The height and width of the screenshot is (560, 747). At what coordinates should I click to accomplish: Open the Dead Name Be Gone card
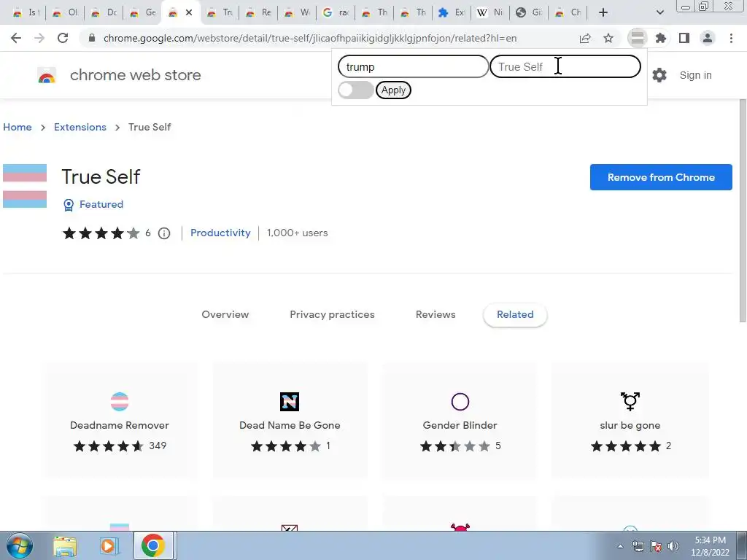pyautogui.click(x=290, y=421)
